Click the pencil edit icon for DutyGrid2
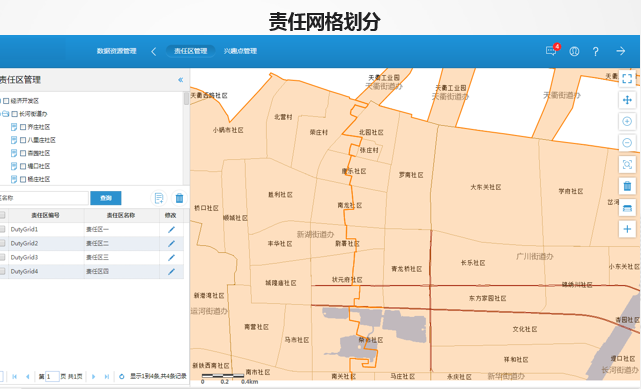Image resolution: width=641 pixels, height=389 pixels. coord(171,244)
